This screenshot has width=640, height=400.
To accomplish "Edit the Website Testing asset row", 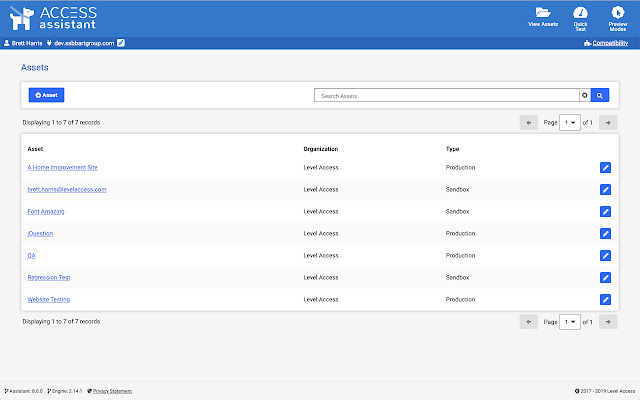I will 605,299.
